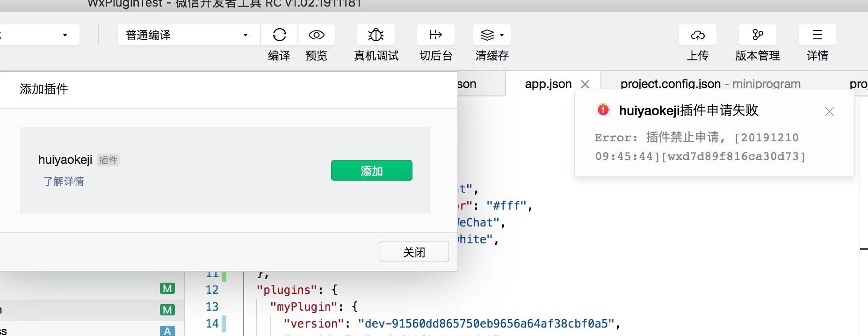Switch to the app.json tab
Screen dimensions: 868x336
click(548, 84)
